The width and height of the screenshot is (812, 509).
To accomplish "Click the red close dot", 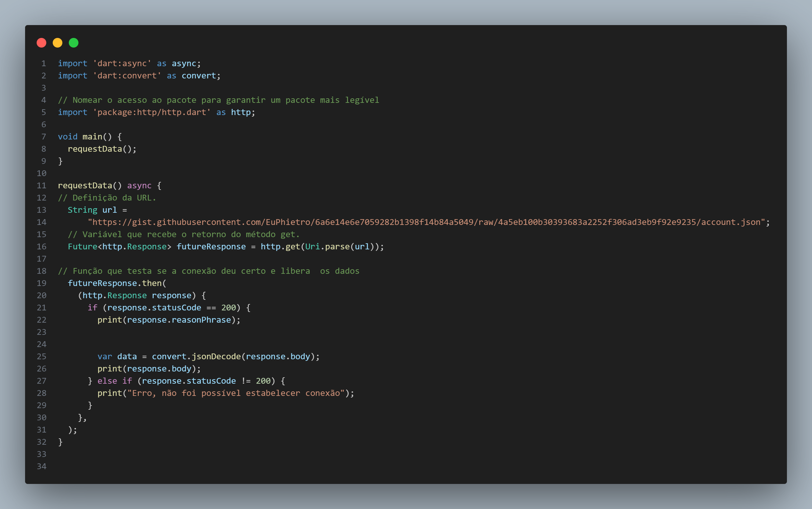I will [x=41, y=43].
